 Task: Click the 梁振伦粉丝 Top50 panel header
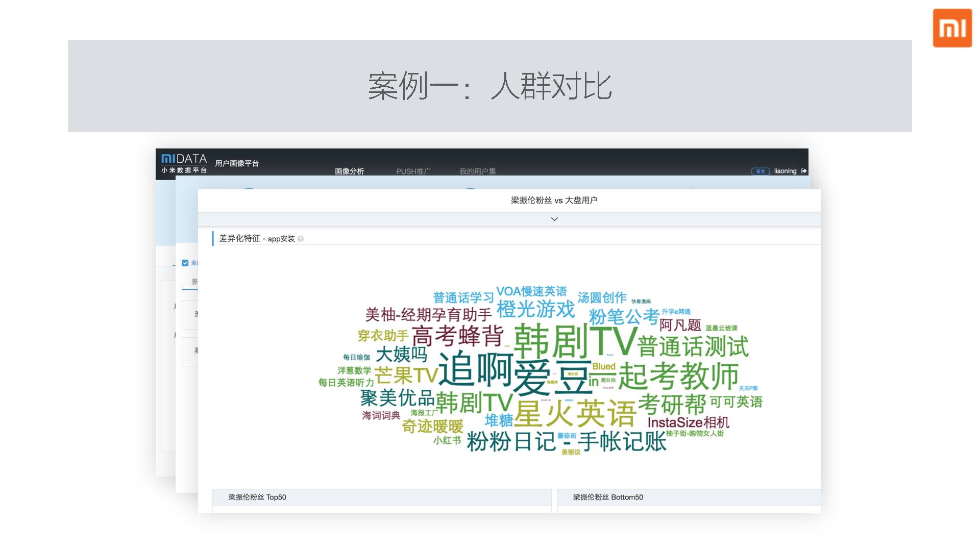(x=257, y=497)
